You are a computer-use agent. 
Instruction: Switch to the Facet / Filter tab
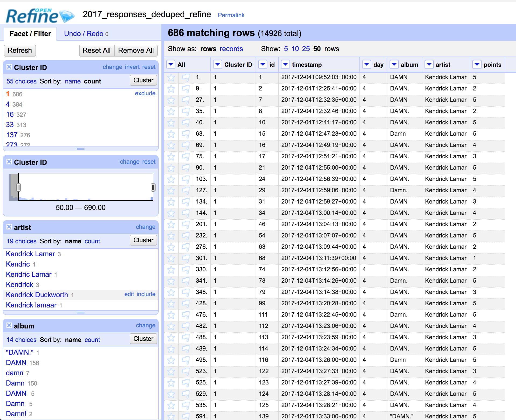coord(30,34)
